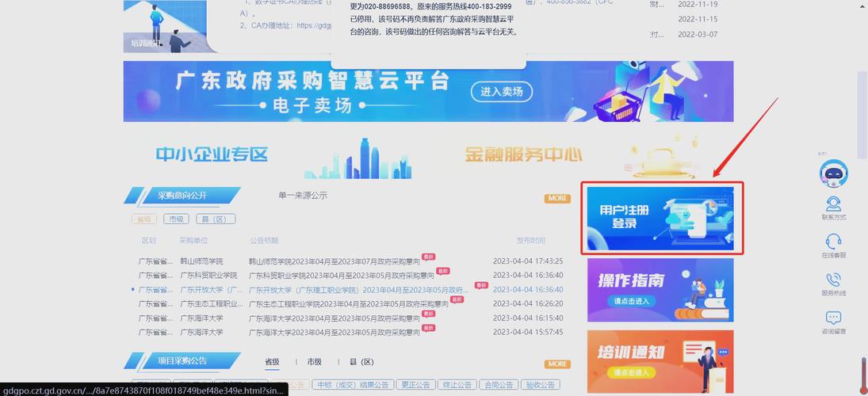Open 咨询留言 message icon

(x=833, y=322)
